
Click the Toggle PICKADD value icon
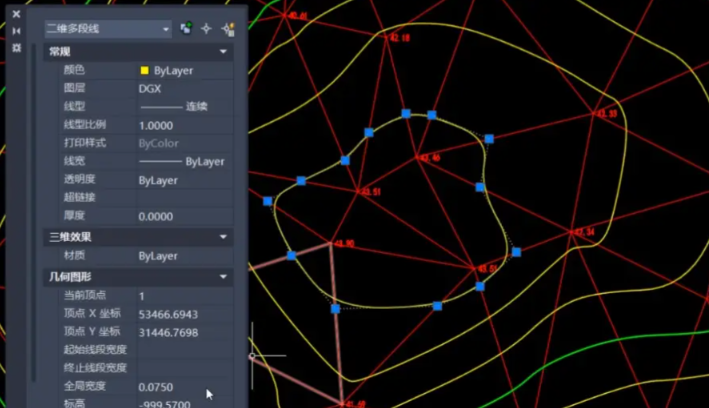(186, 29)
